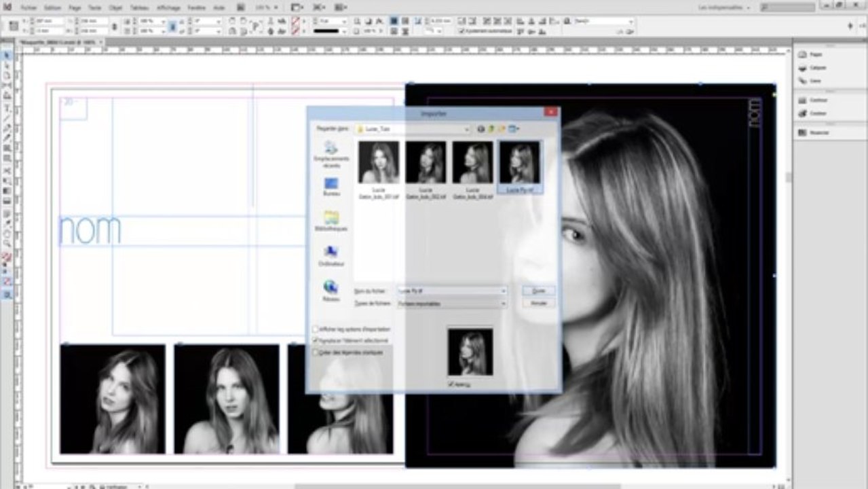Open Réseau in dialog sidebar
Viewport: 868px width, 489px height.
[x=331, y=291]
